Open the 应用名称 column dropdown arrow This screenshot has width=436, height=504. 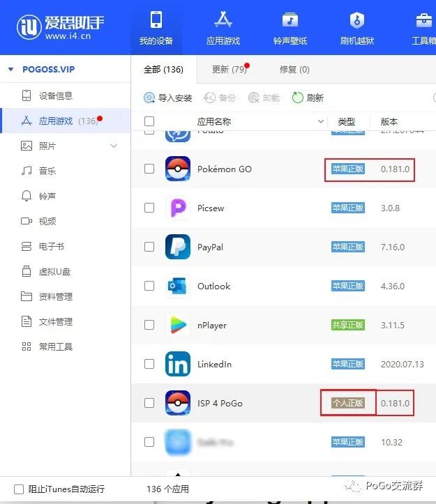[x=320, y=121]
